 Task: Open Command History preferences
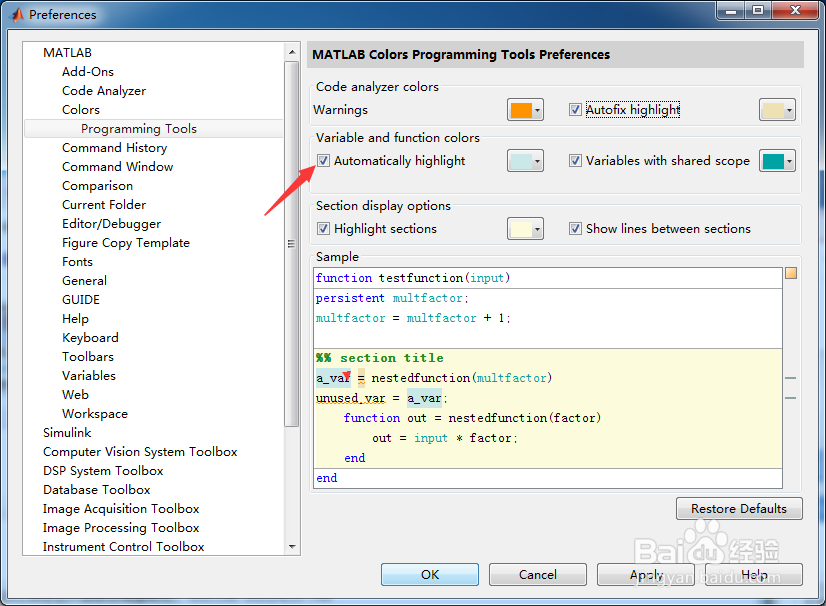[114, 148]
